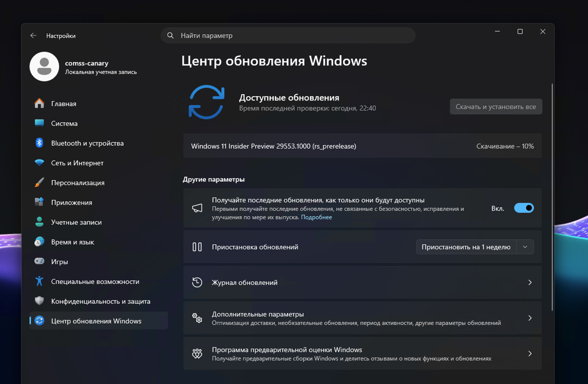Open Сеть и Интернет settings
This screenshot has height=384, width=588.
[x=99, y=163]
